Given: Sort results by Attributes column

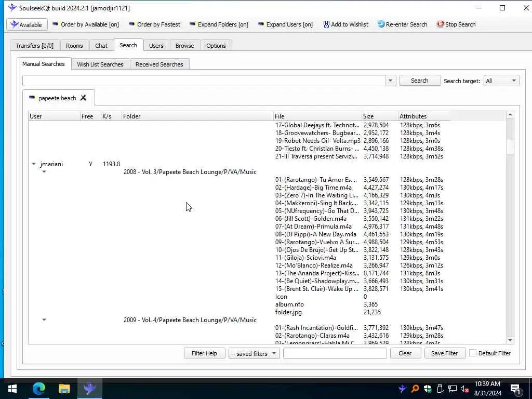Looking at the screenshot, I should pyautogui.click(x=424, y=116).
